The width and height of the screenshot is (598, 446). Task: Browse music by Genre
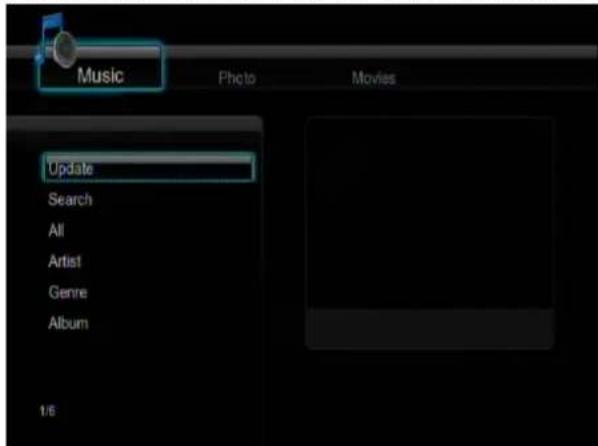pyautogui.click(x=68, y=292)
